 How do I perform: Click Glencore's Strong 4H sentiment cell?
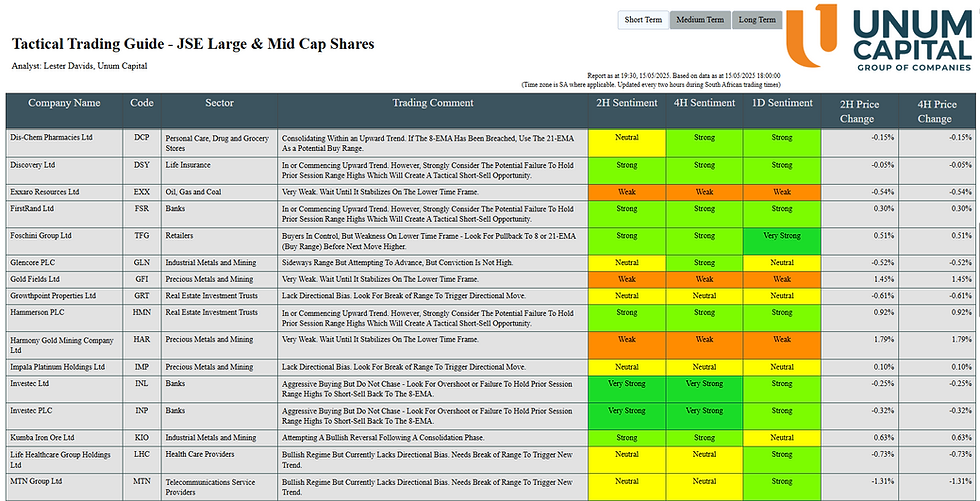point(704,264)
